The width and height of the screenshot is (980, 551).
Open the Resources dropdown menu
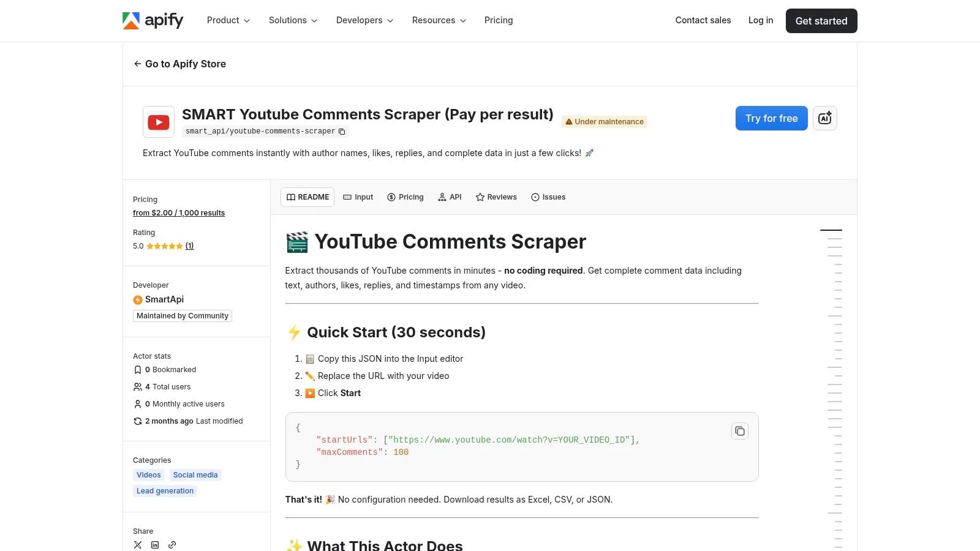[x=439, y=20]
